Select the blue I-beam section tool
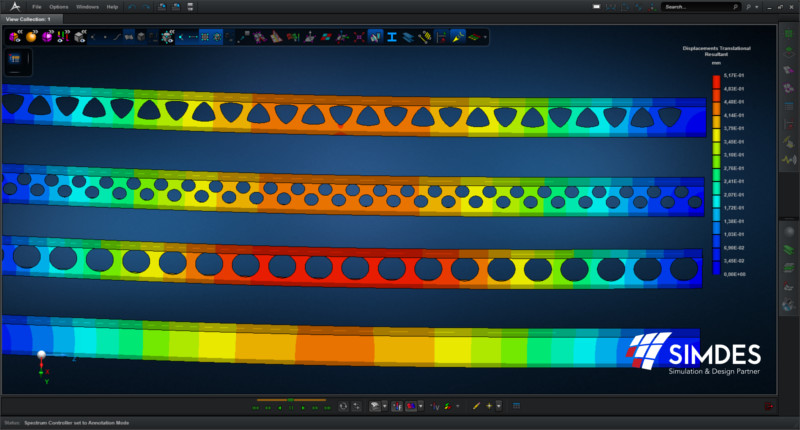 (x=392, y=37)
